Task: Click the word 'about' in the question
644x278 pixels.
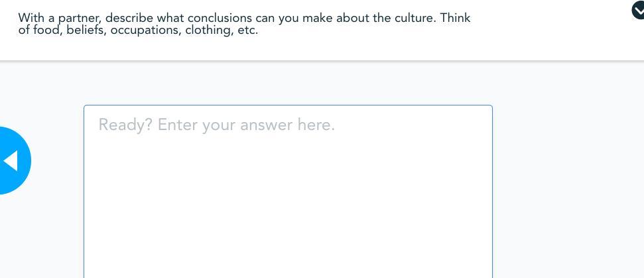Action: pyautogui.click(x=353, y=18)
